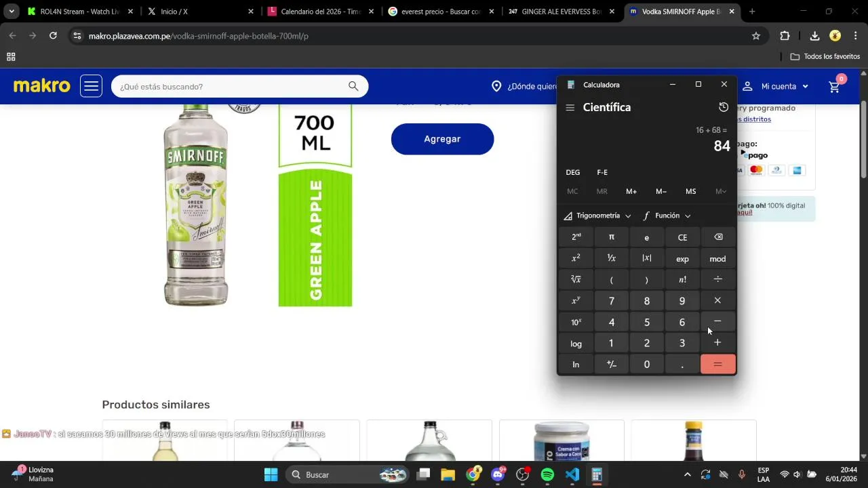Image resolution: width=868 pixels, height=488 pixels.
Task: Switch to everest precio Google tab
Action: [x=441, y=12]
